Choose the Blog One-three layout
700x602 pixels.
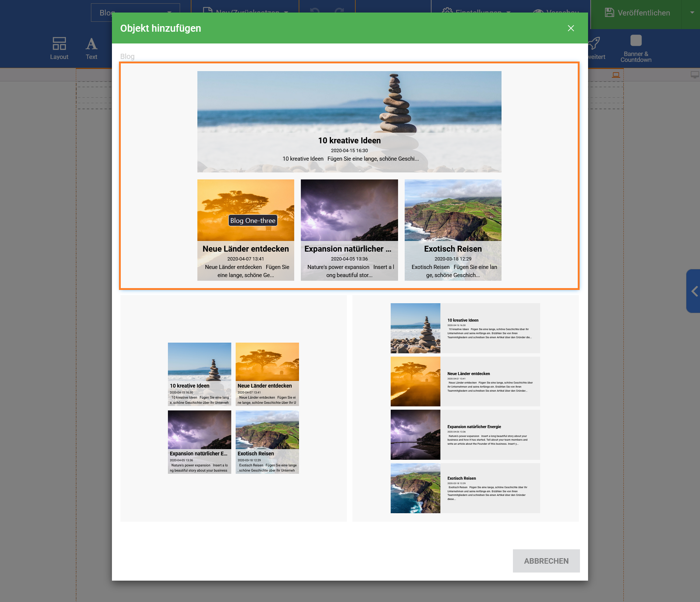349,176
